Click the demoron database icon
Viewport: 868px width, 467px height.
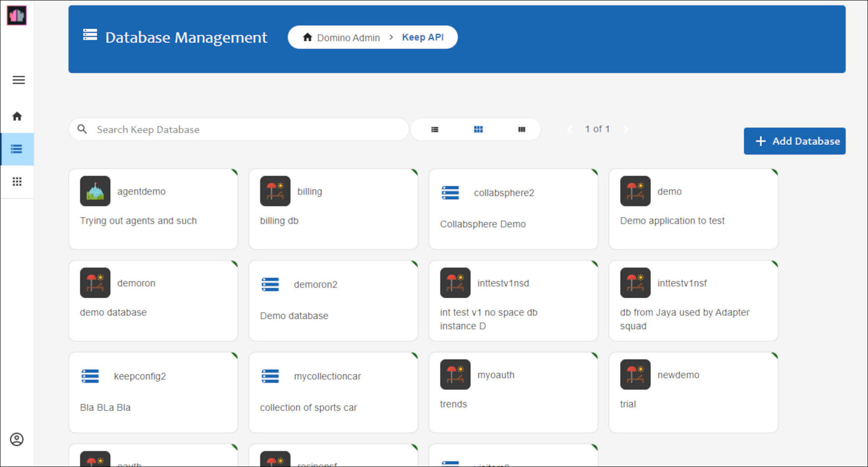pyautogui.click(x=95, y=283)
